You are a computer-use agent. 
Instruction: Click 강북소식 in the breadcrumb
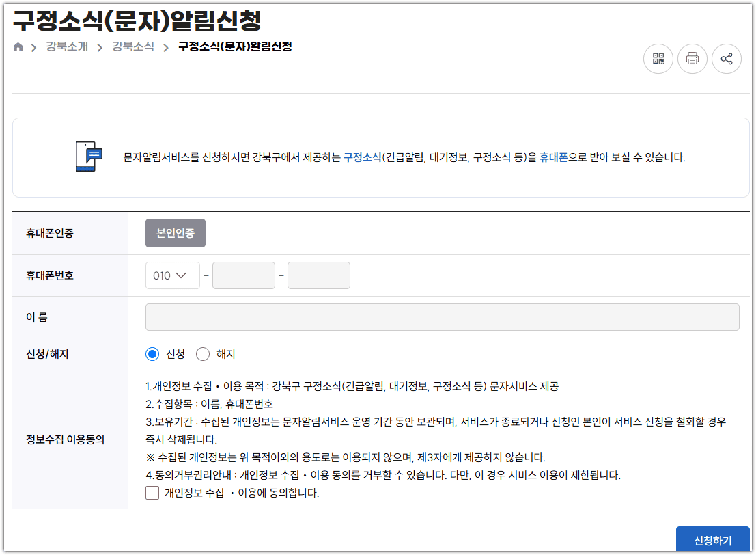135,48
